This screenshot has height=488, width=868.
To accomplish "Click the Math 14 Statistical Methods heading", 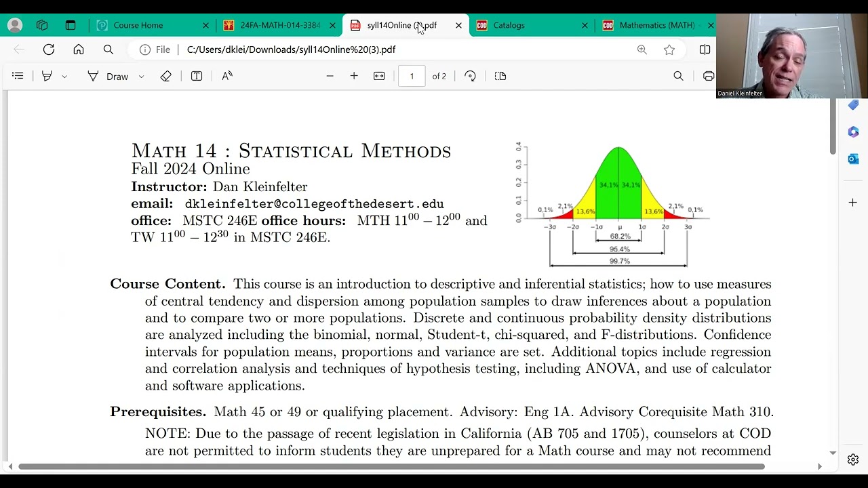I will [291, 150].
